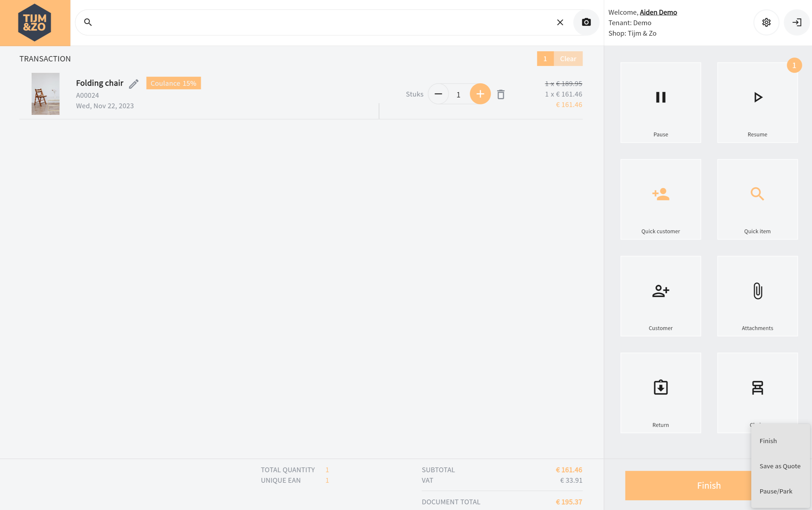Delete the Folding chair line with the trash icon
This screenshot has width=812, height=510.
tap(500, 94)
